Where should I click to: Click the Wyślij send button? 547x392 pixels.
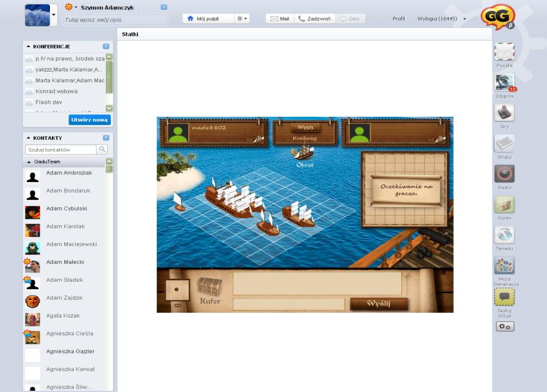pos(379,303)
